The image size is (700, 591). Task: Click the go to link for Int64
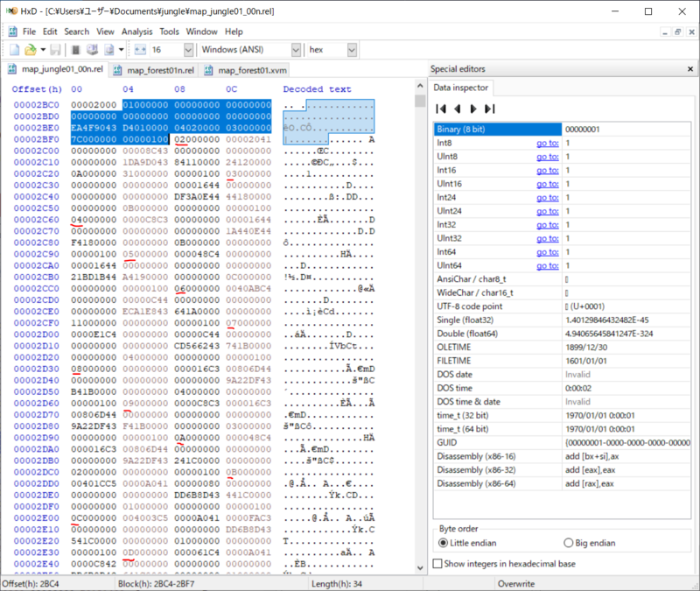tap(548, 252)
